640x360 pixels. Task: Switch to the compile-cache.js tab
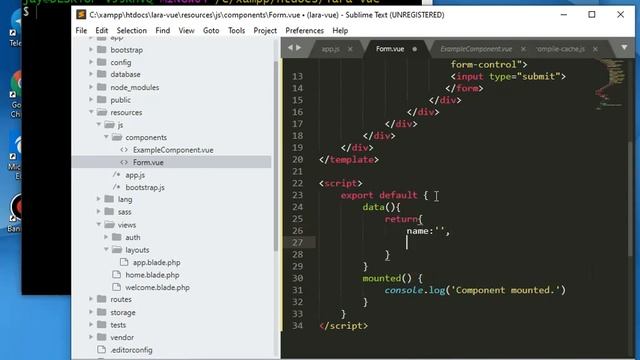pos(560,49)
